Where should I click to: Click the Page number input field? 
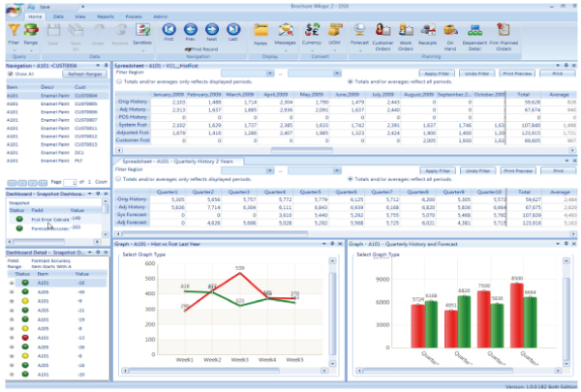pyautogui.click(x=70, y=182)
